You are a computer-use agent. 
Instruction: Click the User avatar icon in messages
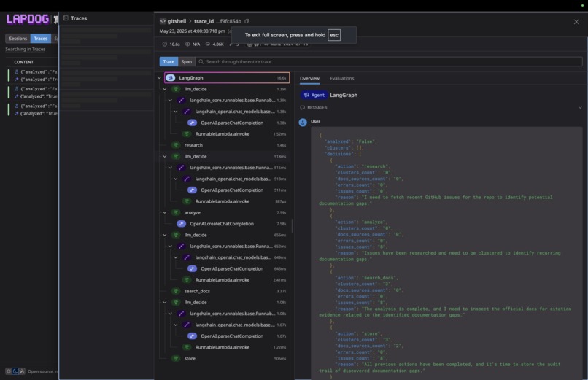point(303,123)
